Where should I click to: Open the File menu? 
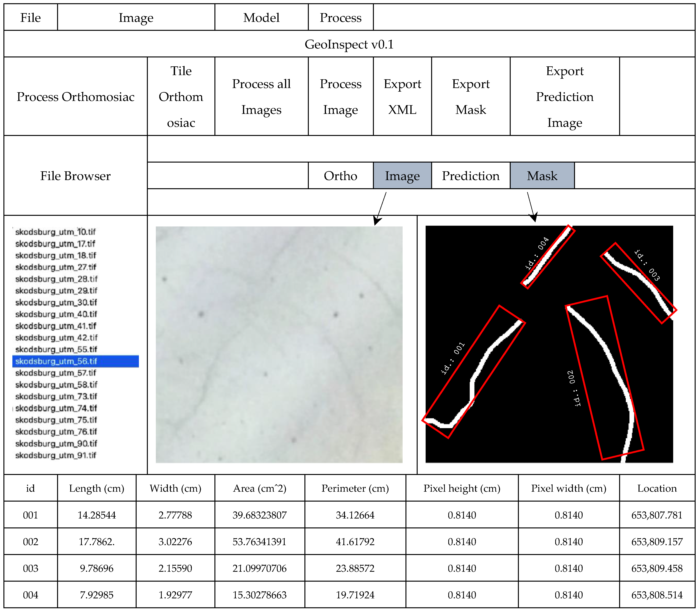click(x=30, y=17)
